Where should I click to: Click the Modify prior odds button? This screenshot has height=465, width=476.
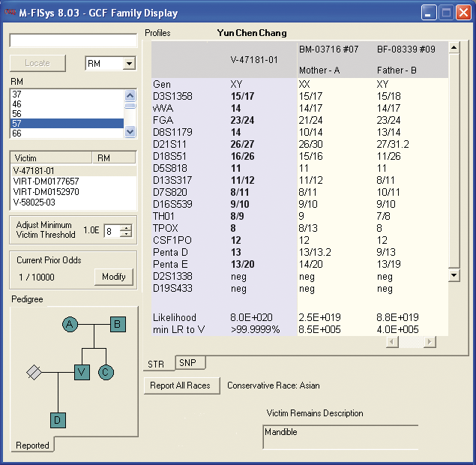click(113, 277)
